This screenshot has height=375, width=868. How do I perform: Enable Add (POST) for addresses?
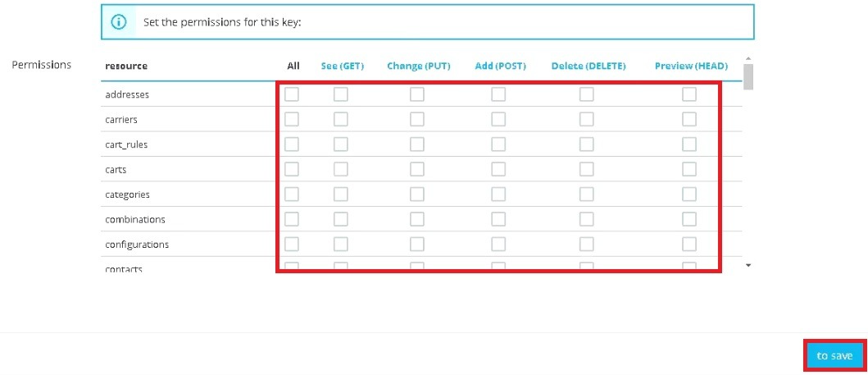click(498, 94)
